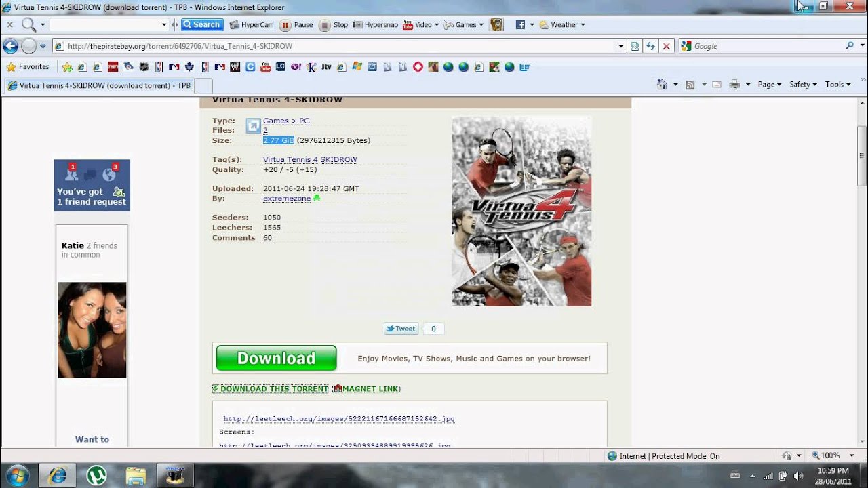This screenshot has width=868, height=488.
Task: Open the Print options dropdown arrow
Action: tap(748, 85)
